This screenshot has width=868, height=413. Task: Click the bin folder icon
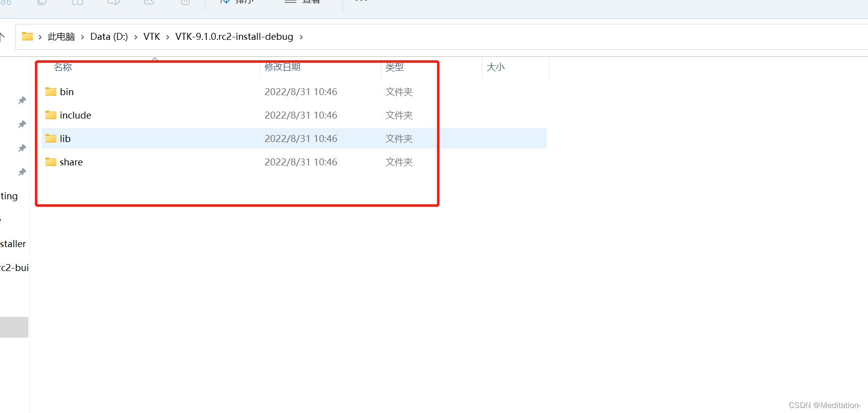[x=51, y=91]
